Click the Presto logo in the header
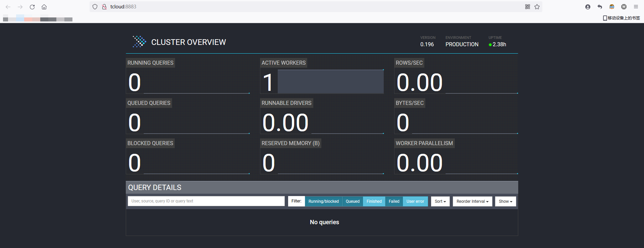The image size is (644, 248). pyautogui.click(x=139, y=42)
